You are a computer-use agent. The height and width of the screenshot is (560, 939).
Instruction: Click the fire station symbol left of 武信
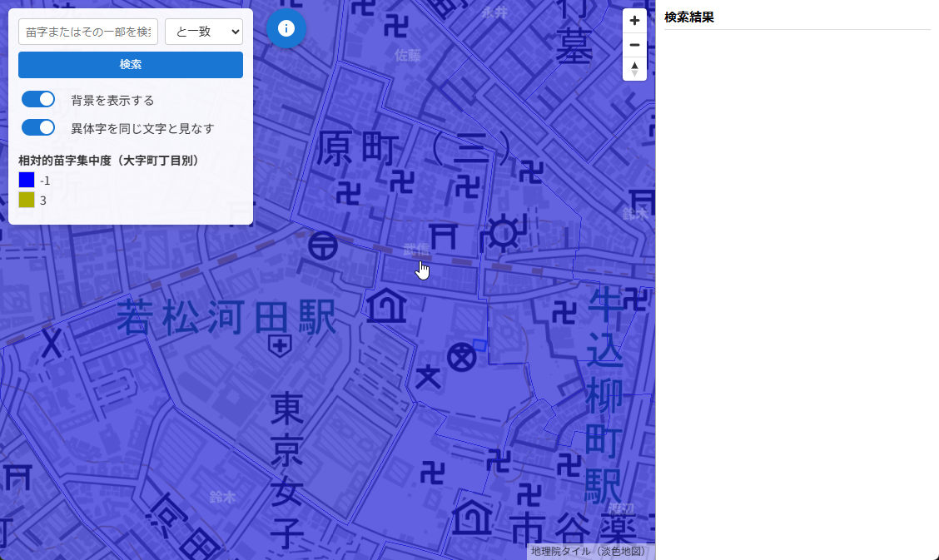(323, 247)
